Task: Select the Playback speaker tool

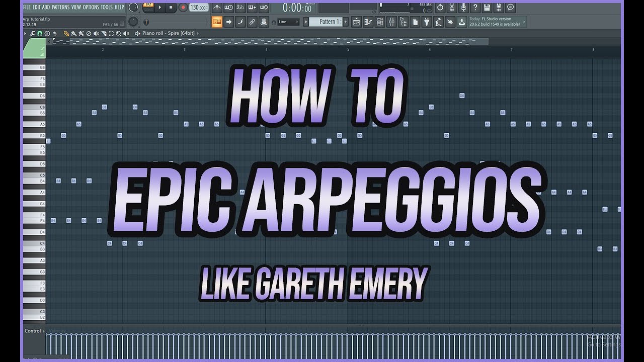Action: [x=126, y=33]
